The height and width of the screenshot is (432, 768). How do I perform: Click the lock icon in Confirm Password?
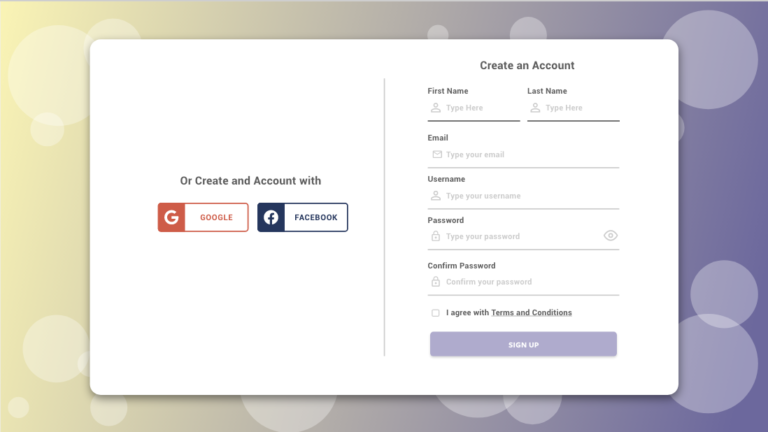(x=436, y=282)
